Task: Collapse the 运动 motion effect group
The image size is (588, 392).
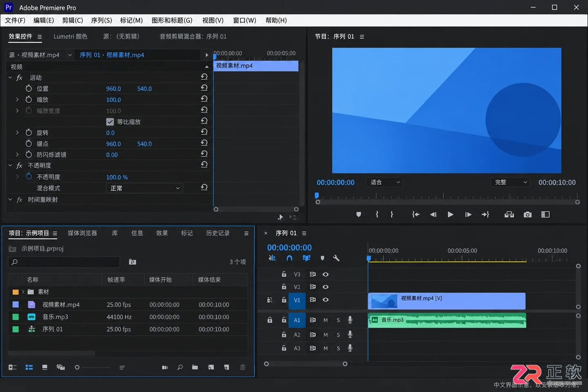Action: tap(10, 78)
